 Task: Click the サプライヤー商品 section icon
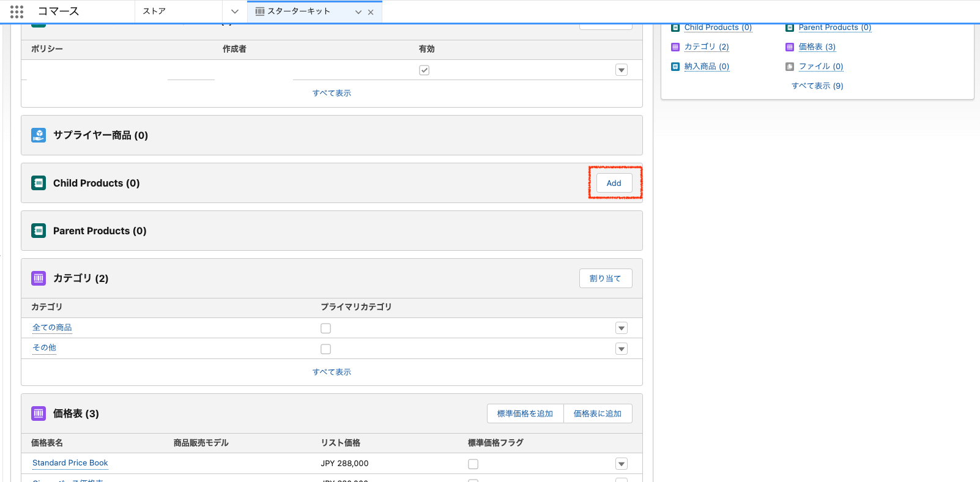pyautogui.click(x=39, y=135)
